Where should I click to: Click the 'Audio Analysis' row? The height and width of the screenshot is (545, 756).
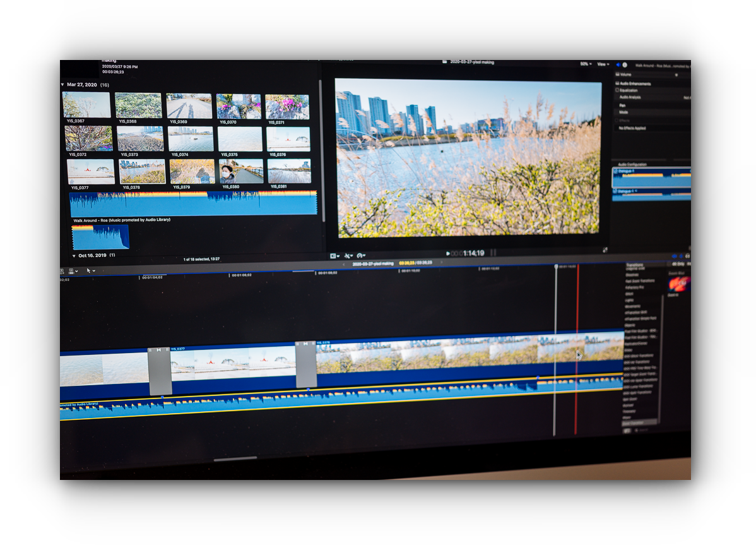tap(653, 97)
